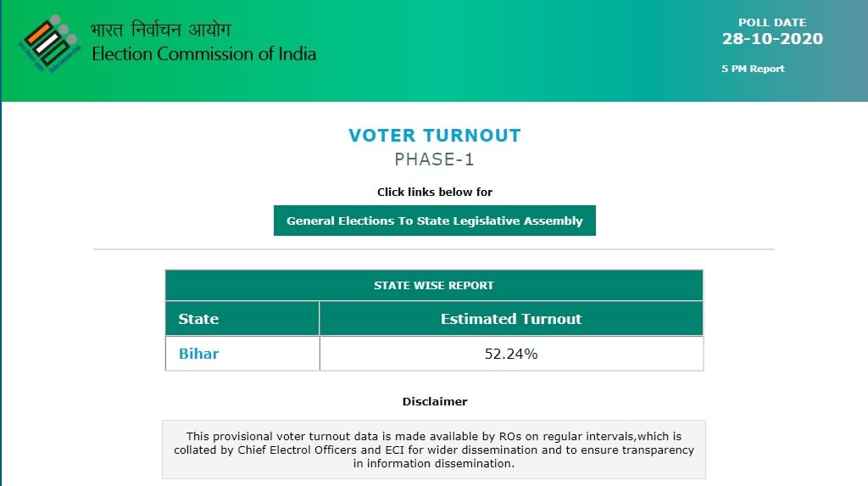Click the Disclaimer heading
868x486 pixels.
tap(434, 401)
